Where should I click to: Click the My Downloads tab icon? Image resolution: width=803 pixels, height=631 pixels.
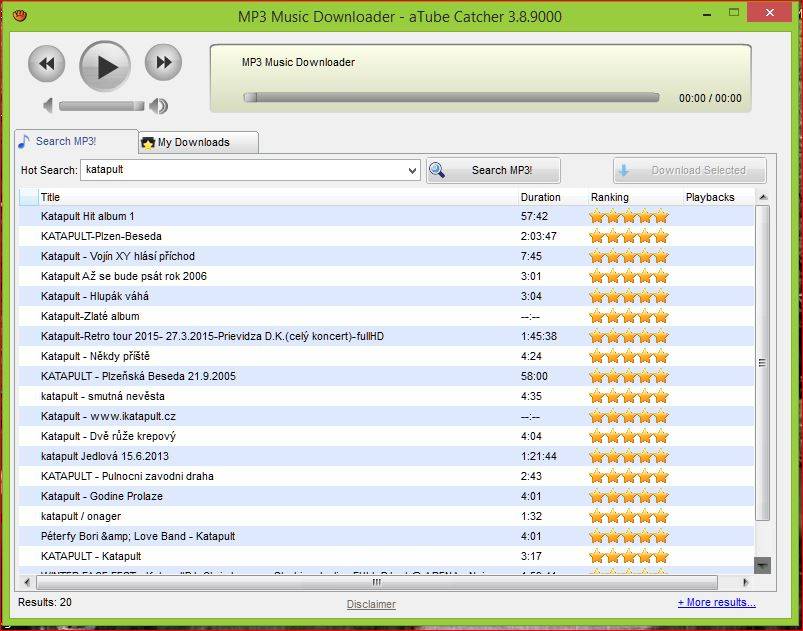coord(148,143)
